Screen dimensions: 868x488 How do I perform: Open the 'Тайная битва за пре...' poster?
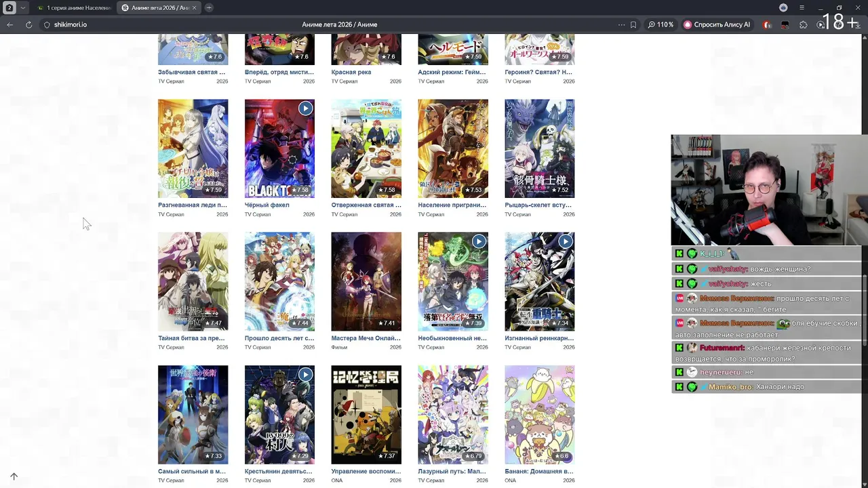click(x=193, y=281)
